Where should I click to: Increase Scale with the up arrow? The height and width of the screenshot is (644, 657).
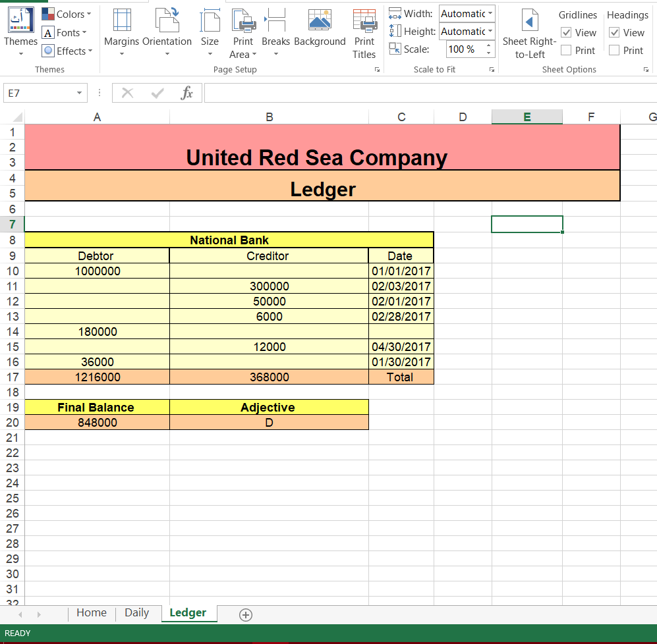488,45
